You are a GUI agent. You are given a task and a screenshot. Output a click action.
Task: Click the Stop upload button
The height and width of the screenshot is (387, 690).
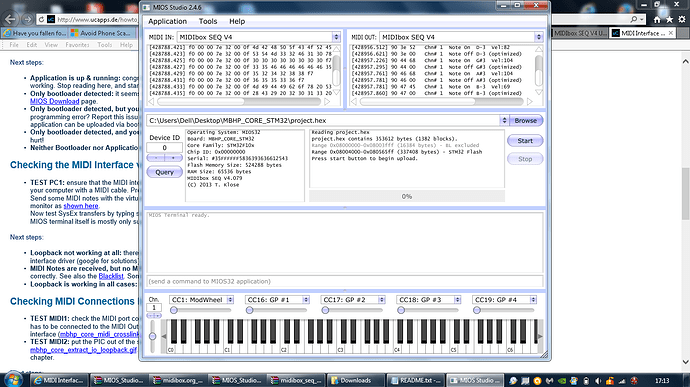tap(525, 159)
